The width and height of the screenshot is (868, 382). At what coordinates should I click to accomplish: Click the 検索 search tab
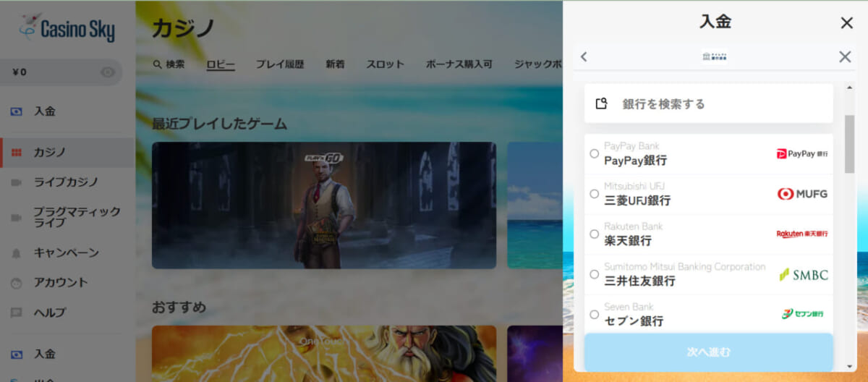(169, 64)
